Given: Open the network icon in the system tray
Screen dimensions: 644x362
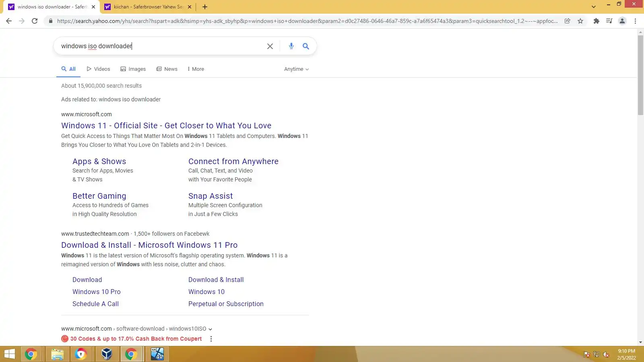Looking at the screenshot, I should [597, 354].
